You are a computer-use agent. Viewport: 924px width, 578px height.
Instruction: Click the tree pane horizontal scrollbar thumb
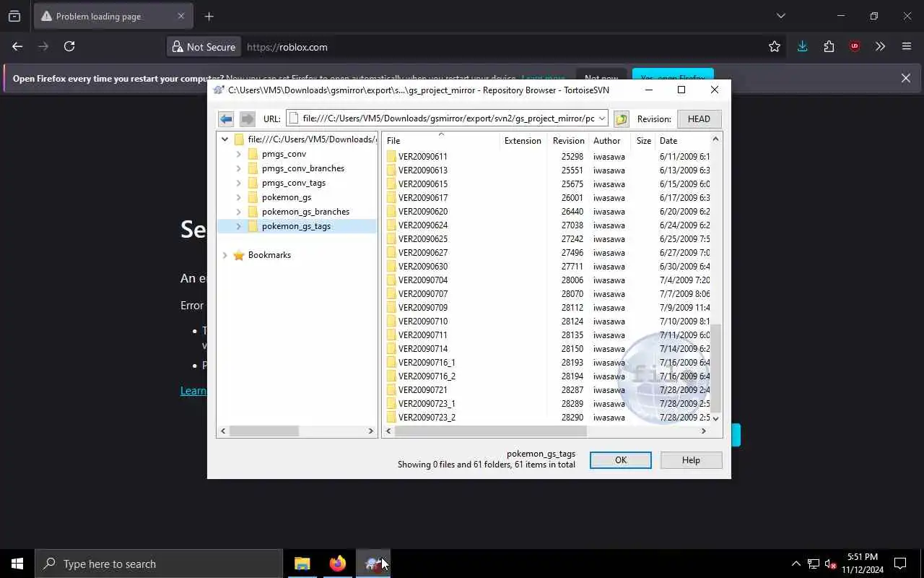pyautogui.click(x=264, y=431)
